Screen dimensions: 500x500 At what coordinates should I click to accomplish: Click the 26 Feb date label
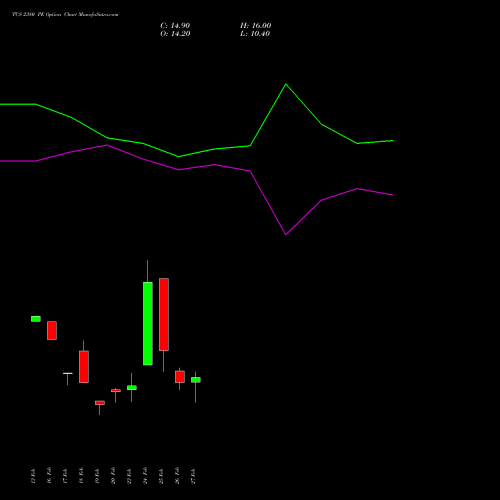coord(177,476)
